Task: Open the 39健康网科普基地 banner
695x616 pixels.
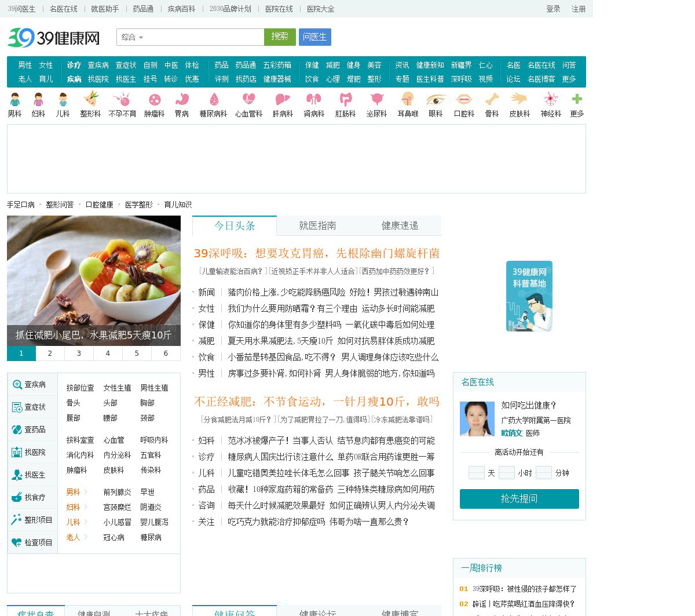Action: click(529, 296)
